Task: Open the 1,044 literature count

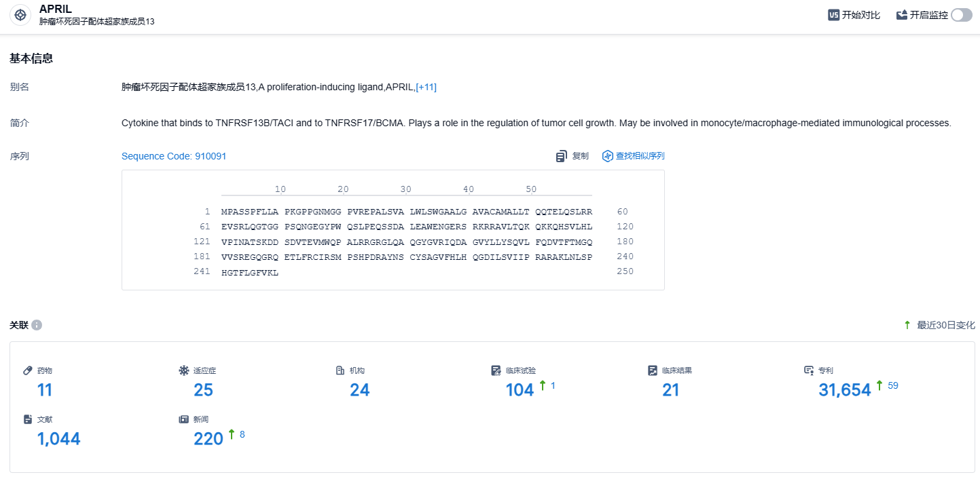Action: 58,439
